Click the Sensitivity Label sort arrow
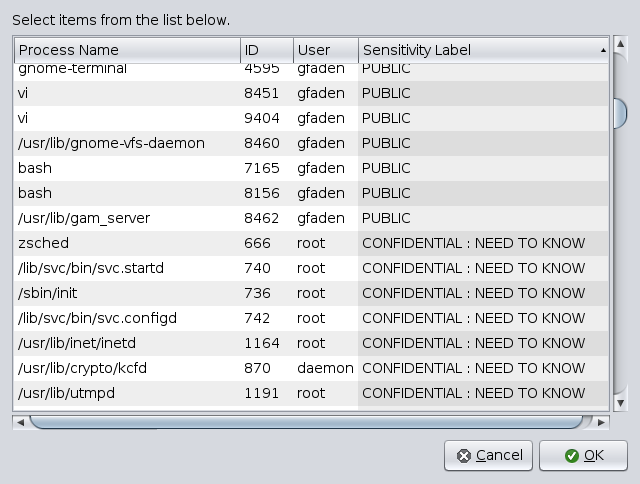Viewport: 640px width, 484px height. click(x=603, y=50)
